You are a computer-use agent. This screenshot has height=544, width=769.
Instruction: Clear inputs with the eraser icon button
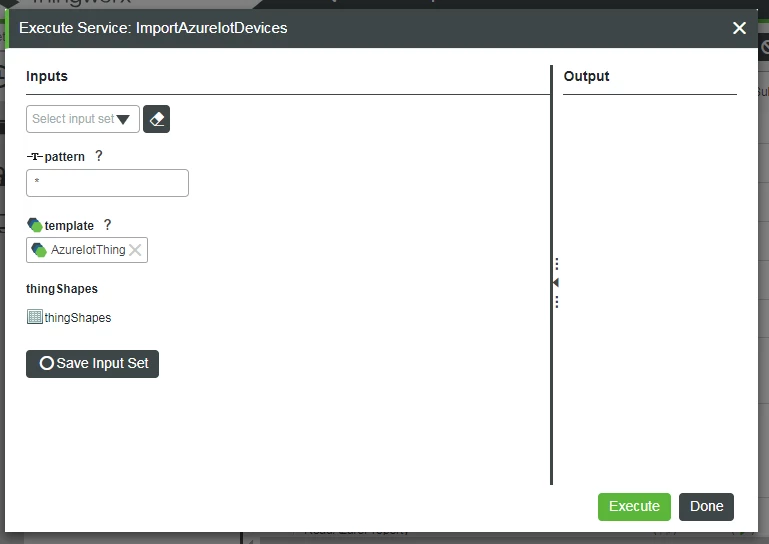point(156,119)
